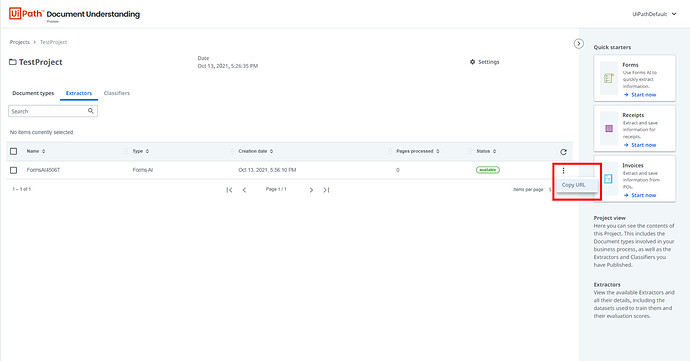
Task: Sort by Type column arrows
Action: click(x=147, y=151)
